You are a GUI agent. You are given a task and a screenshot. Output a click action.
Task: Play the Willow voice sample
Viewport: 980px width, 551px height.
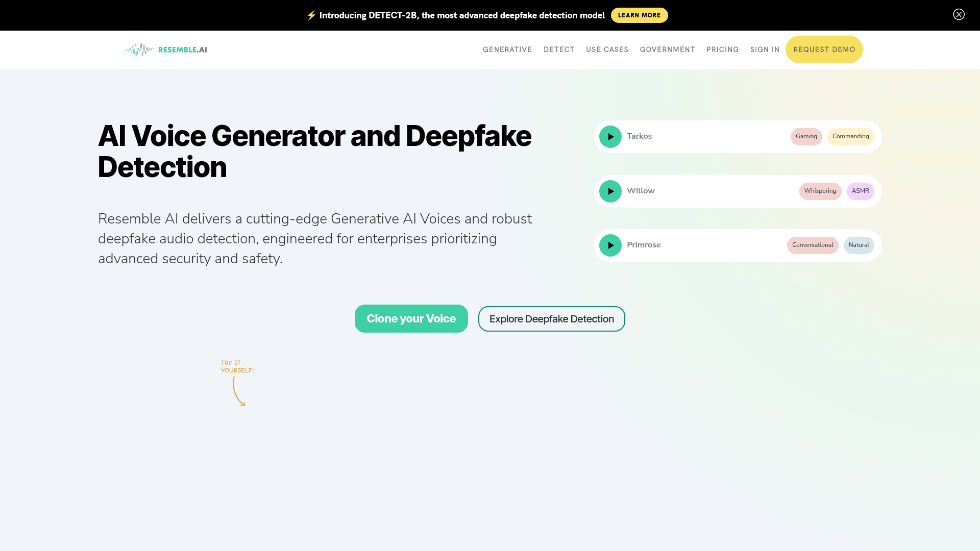(610, 191)
